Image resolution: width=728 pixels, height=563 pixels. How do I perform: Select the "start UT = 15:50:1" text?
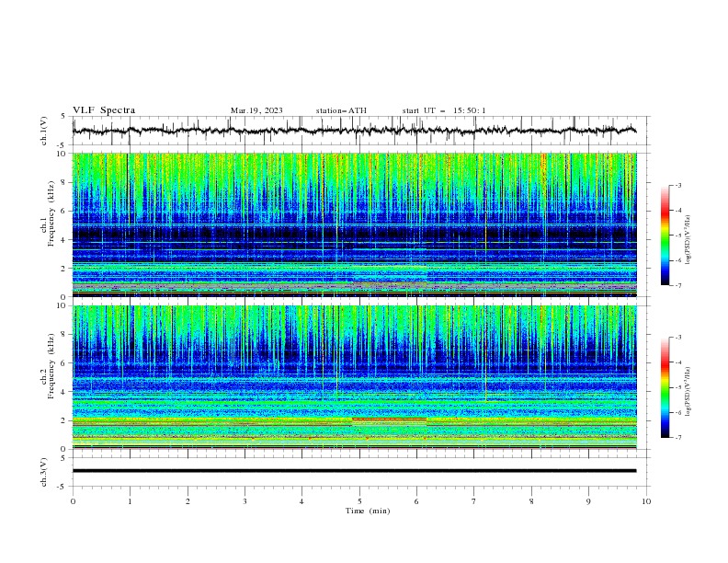click(x=444, y=110)
